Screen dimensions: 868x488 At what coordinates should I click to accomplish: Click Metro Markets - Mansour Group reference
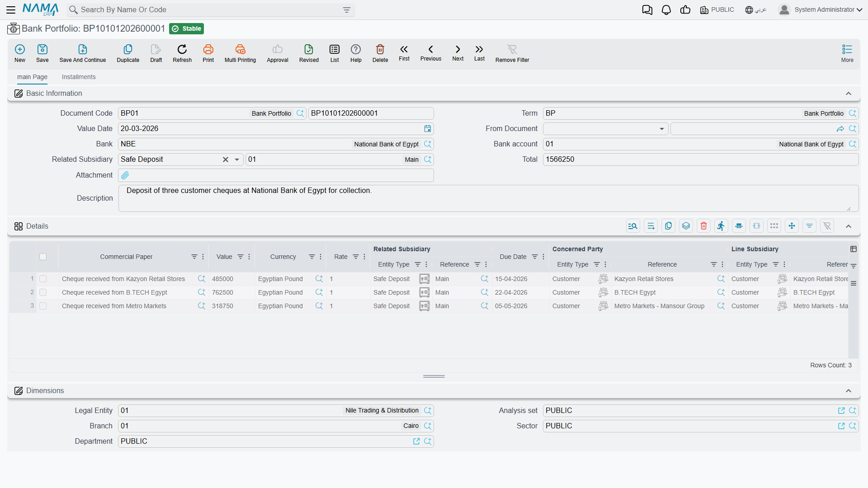tap(659, 306)
